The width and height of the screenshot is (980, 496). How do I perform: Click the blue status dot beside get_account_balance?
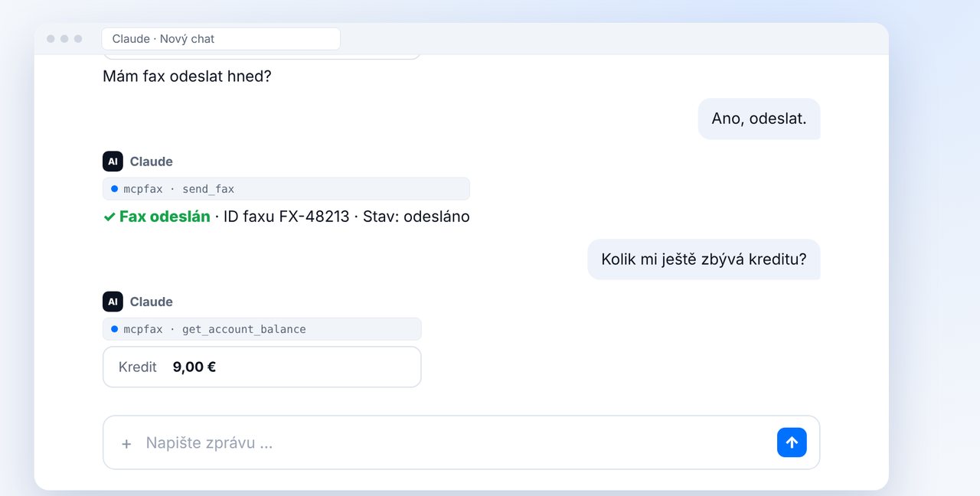(114, 329)
